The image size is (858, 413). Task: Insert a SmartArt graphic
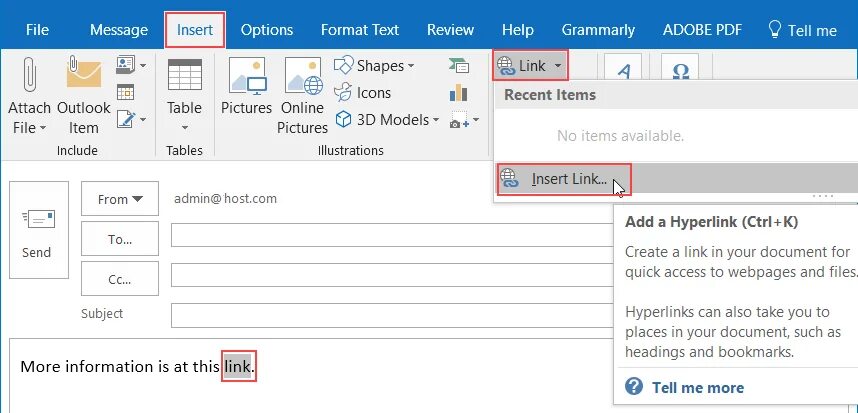click(x=460, y=66)
